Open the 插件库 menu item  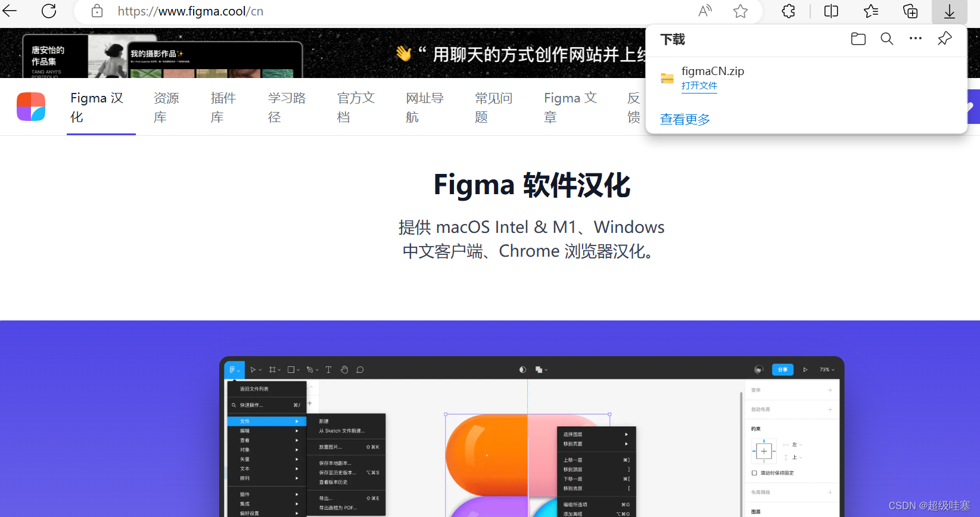(x=223, y=107)
